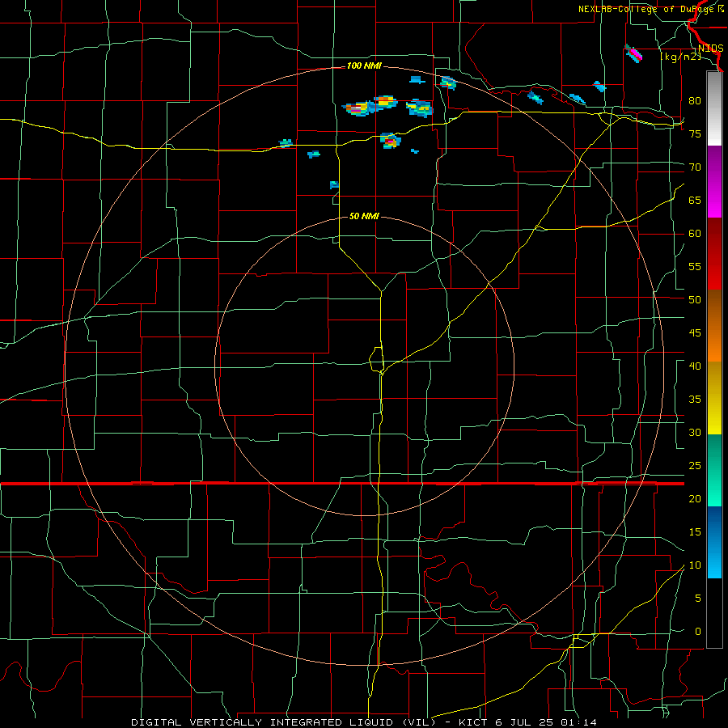
Task: Select the 10 value on the color scale
Action: click(x=695, y=565)
